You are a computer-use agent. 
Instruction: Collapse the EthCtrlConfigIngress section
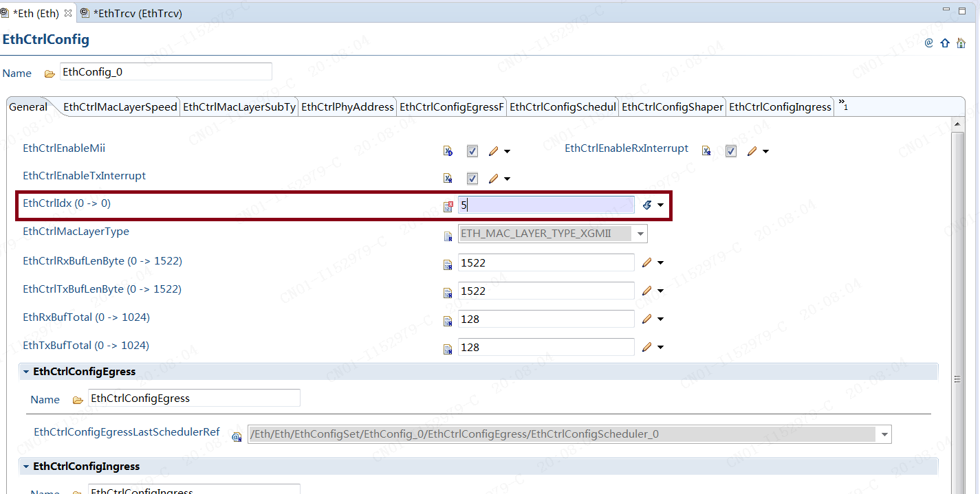click(x=26, y=467)
